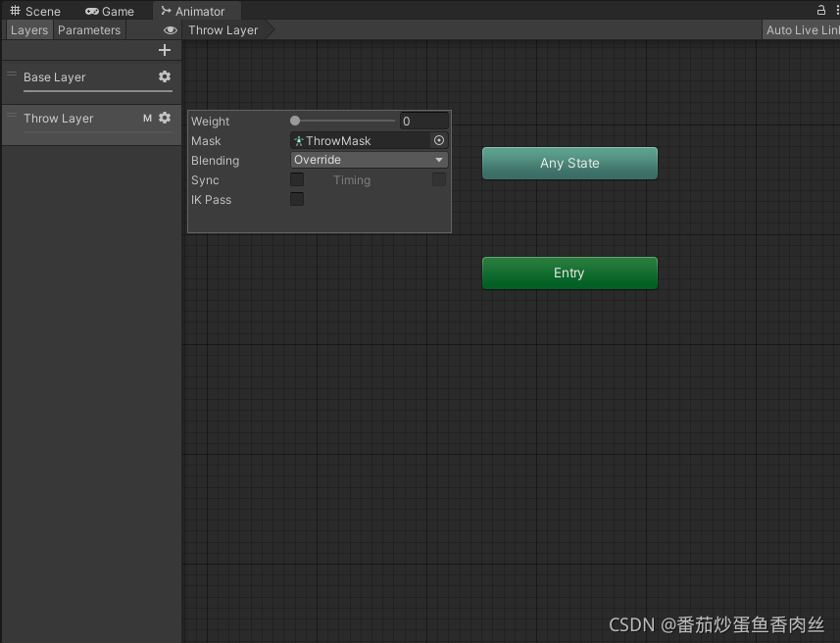Click the Weight label
The height and width of the screenshot is (643, 840).
[x=211, y=122]
